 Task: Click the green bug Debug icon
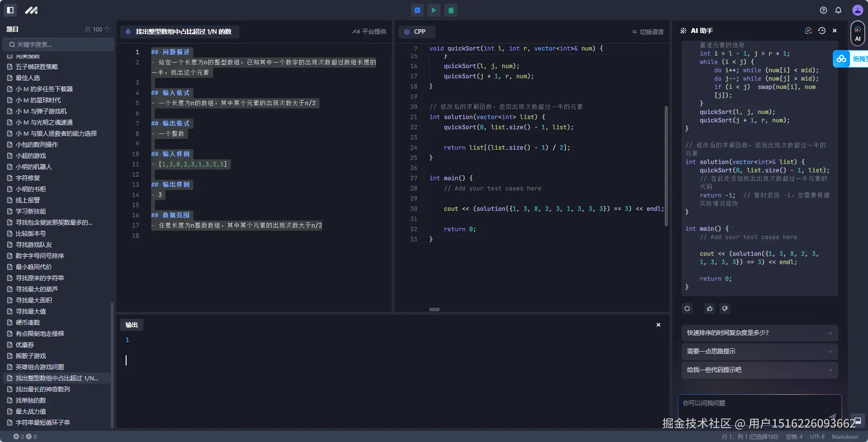(451, 10)
